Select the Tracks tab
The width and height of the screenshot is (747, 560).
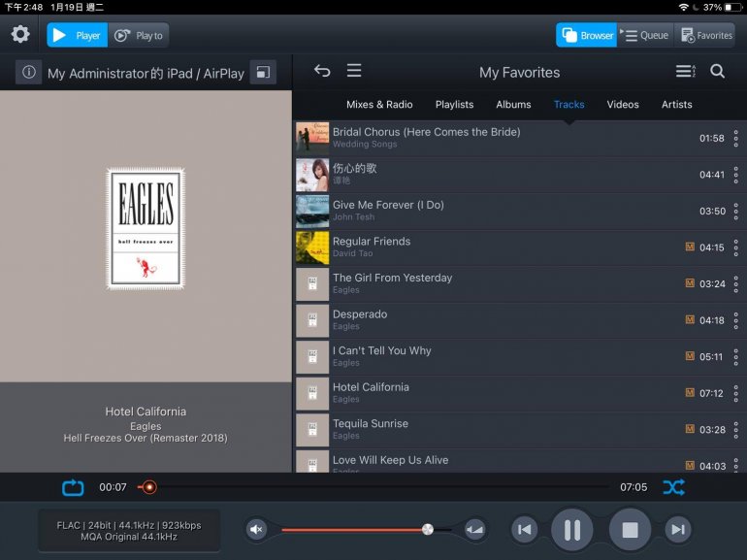(x=568, y=105)
